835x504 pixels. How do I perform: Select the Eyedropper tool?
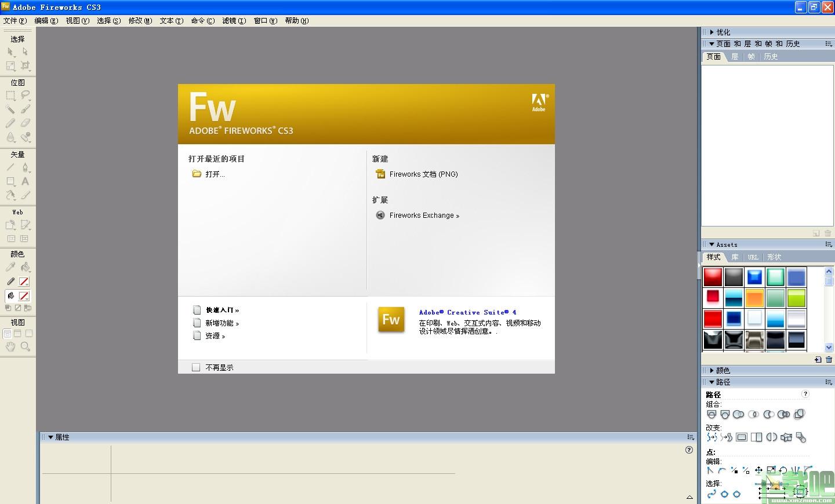click(10, 267)
